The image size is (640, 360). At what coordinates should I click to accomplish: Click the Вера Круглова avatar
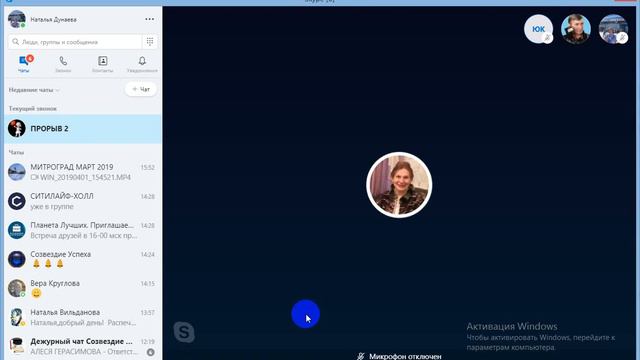(17, 288)
